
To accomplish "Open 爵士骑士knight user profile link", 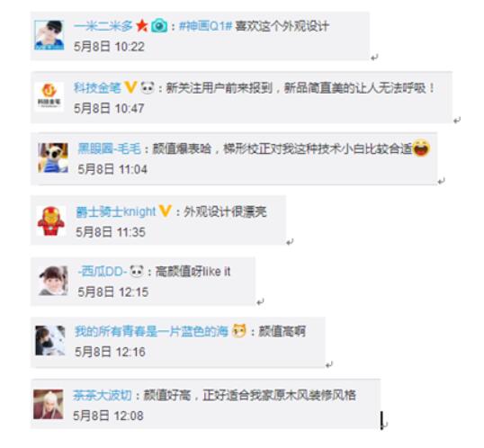I will click(116, 211).
